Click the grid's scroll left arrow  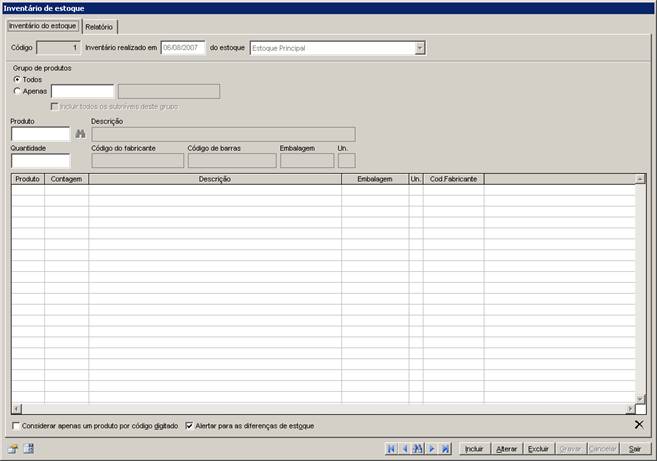click(x=17, y=409)
